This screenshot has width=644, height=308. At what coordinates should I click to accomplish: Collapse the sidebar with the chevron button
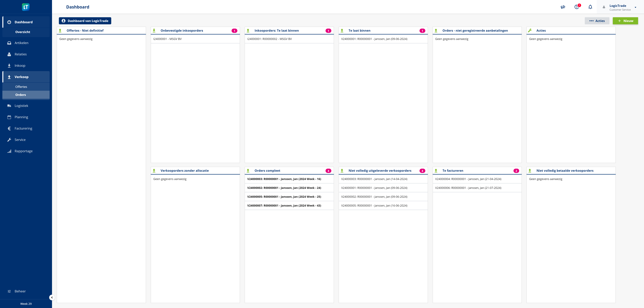click(x=52, y=297)
